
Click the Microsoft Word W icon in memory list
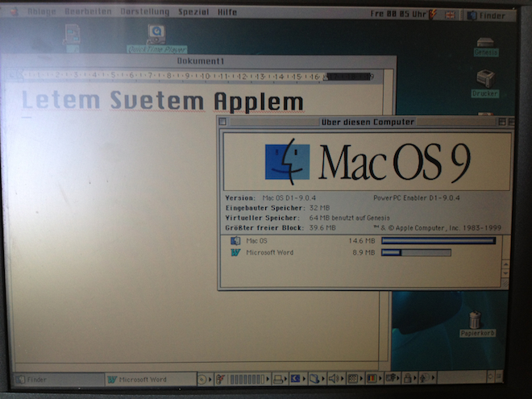[235, 252]
